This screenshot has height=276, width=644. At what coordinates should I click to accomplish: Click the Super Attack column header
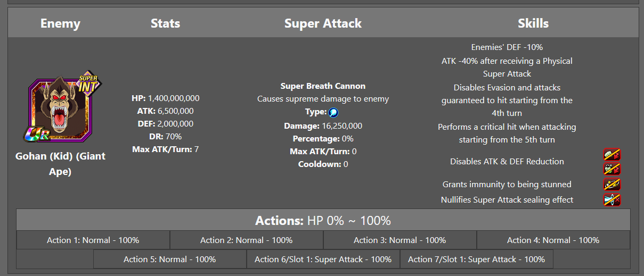point(323,23)
